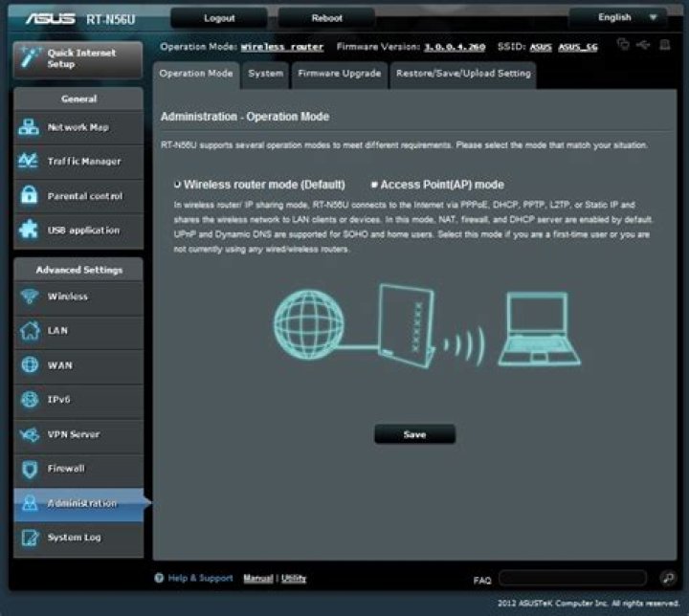Screen dimensions: 689x616
Task: Click the Quick Internet Setup button
Action: (x=78, y=59)
